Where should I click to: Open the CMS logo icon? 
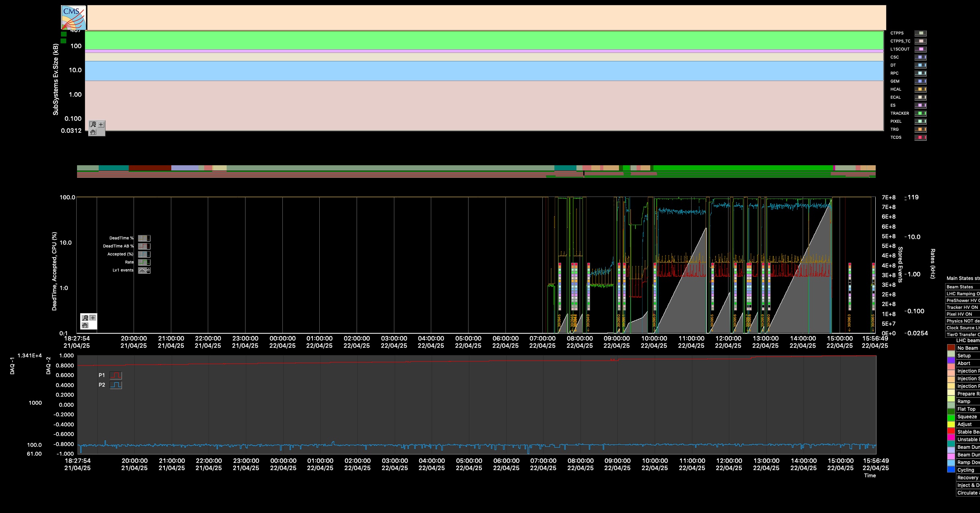tap(73, 17)
